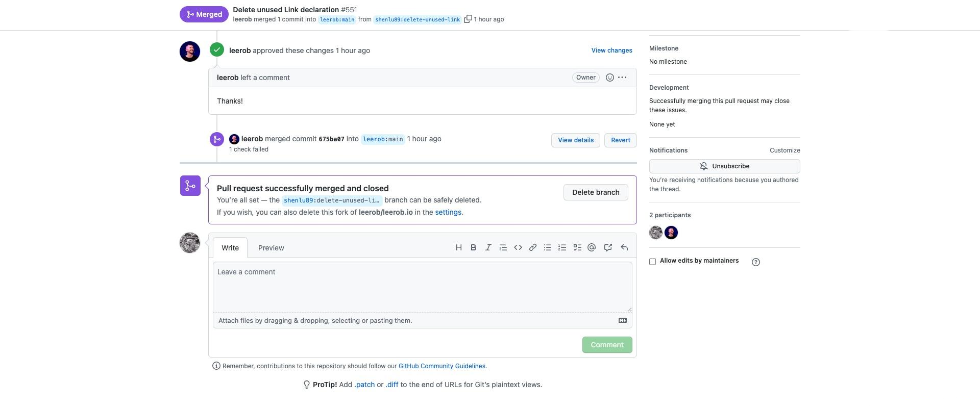The image size is (980, 408).
Task: Unsubscribe from notifications
Action: coord(724,166)
